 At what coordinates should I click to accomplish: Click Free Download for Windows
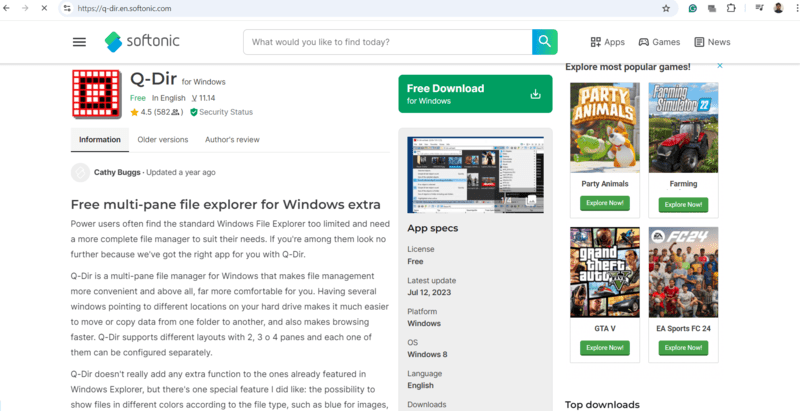pos(475,94)
